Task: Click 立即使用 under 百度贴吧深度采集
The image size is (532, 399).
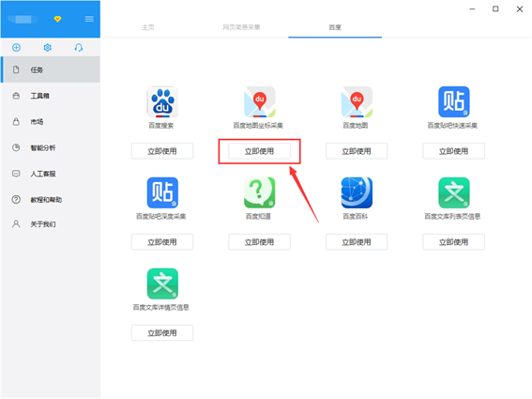Action: (162, 242)
